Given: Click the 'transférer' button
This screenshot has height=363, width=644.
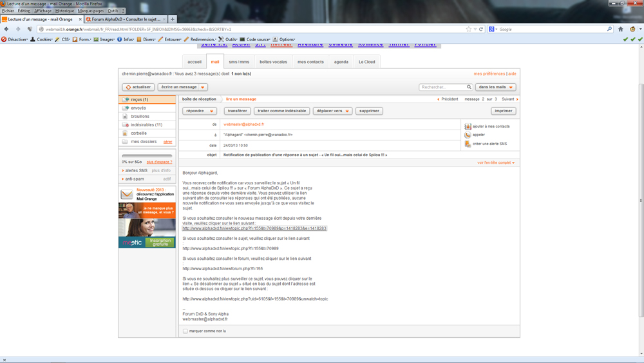Looking at the screenshot, I should [x=238, y=111].
